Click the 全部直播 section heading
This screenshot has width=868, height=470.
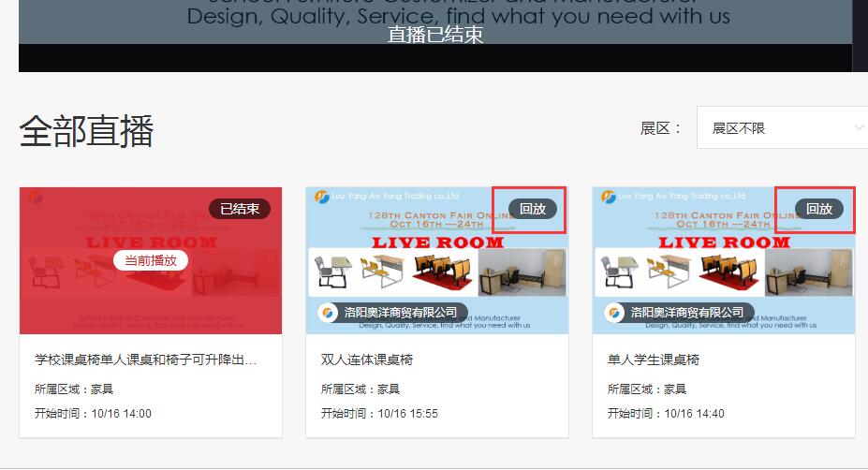pyautogui.click(x=86, y=131)
